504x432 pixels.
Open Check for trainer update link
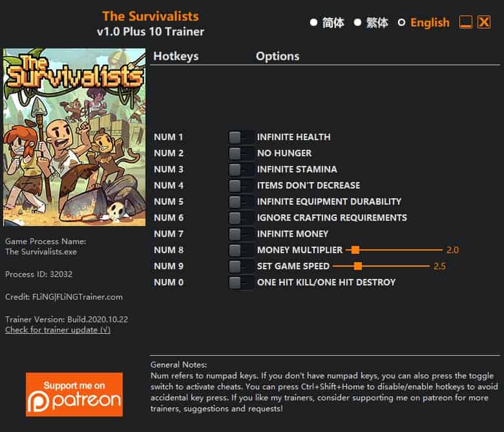[x=58, y=330]
